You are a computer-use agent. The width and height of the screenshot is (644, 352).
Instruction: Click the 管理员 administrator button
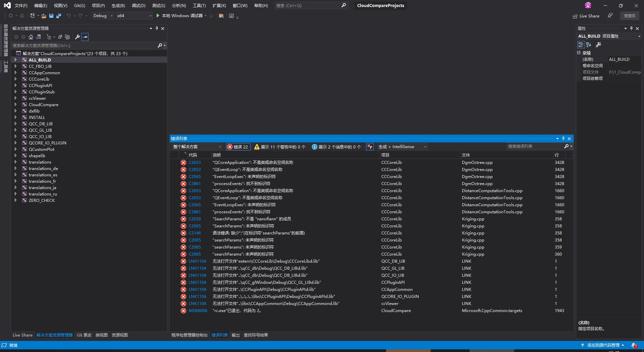(x=630, y=16)
